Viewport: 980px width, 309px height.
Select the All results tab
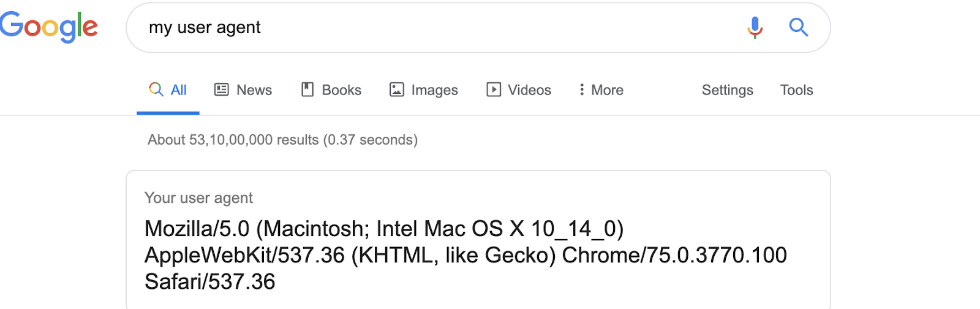[x=178, y=90]
